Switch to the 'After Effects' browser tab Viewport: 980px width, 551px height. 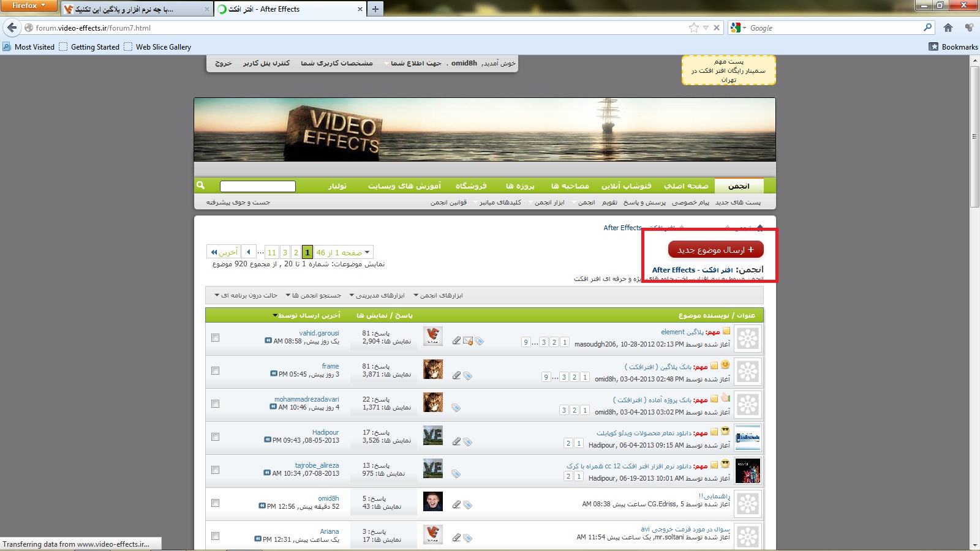tap(290, 9)
